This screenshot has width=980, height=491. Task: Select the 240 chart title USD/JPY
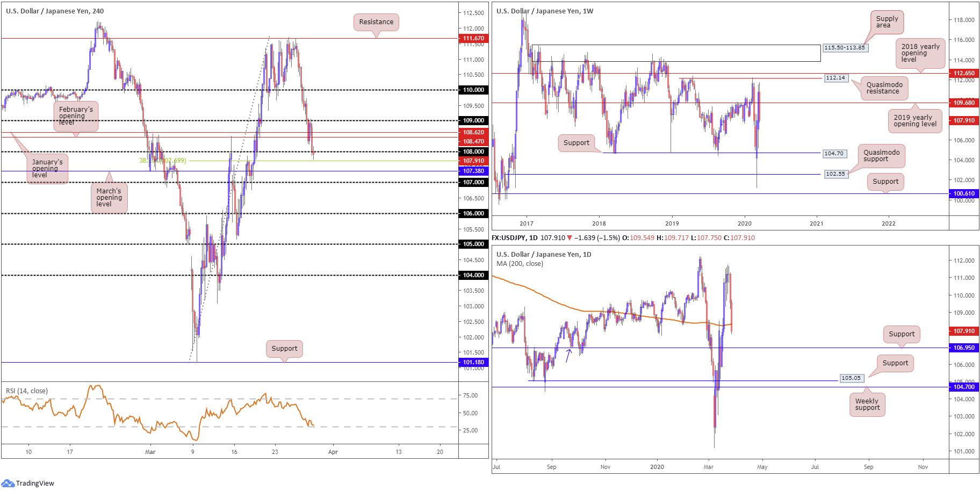[55, 11]
